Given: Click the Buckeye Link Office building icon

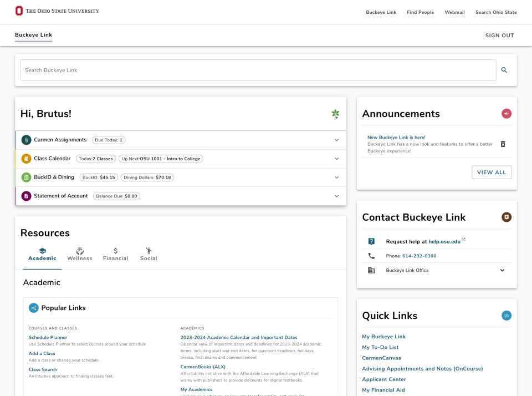Looking at the screenshot, I should pos(371,270).
